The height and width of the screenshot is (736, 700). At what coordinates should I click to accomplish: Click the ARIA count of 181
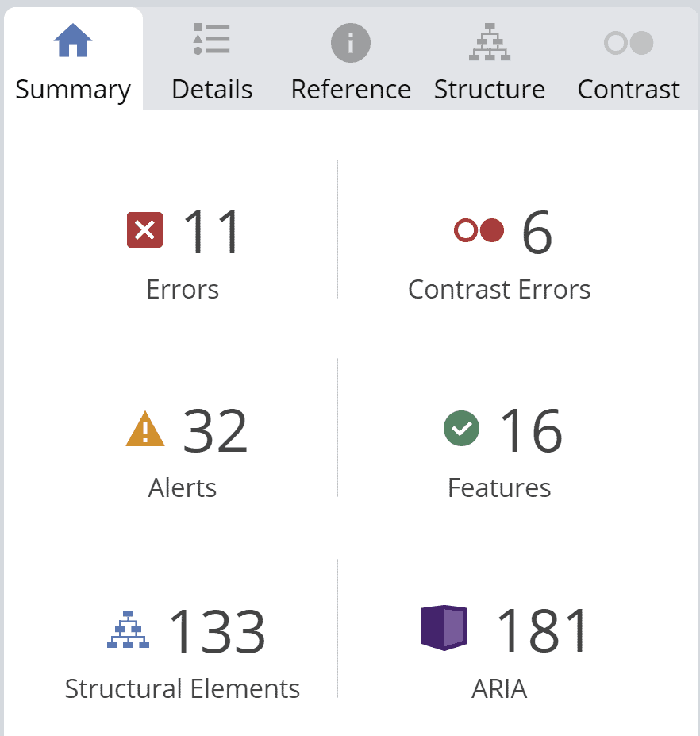coord(543,631)
